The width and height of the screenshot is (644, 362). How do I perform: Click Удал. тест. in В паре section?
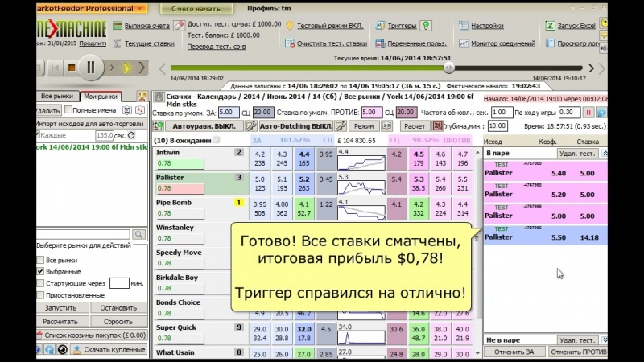pos(577,153)
